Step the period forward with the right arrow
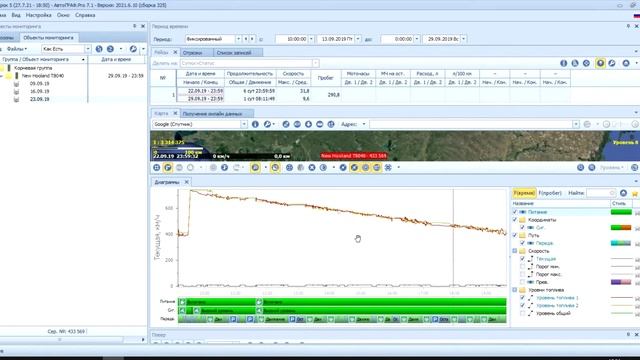This screenshot has height=360, width=640. coord(252,39)
